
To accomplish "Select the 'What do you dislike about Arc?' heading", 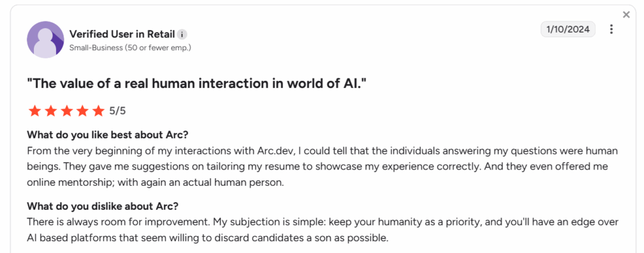I will (x=103, y=205).
